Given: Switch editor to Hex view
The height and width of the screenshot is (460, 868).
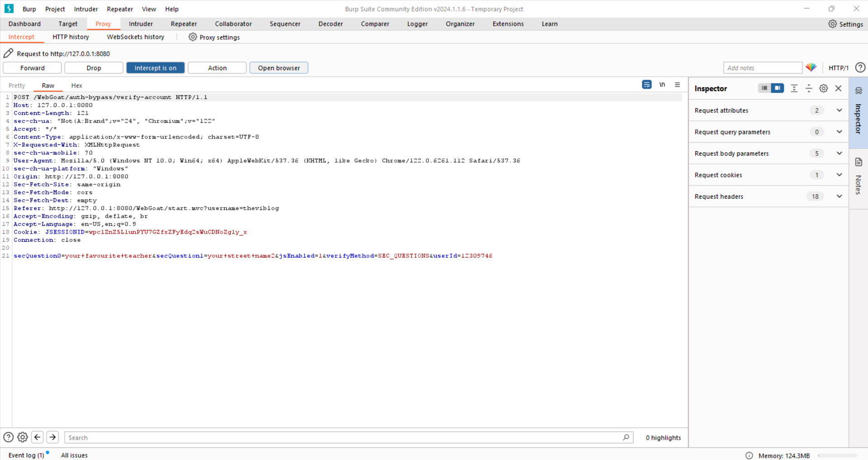Looking at the screenshot, I should click(76, 86).
